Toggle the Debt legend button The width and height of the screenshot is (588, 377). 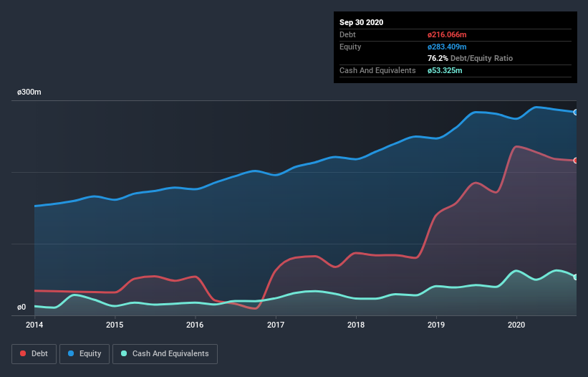pos(34,354)
